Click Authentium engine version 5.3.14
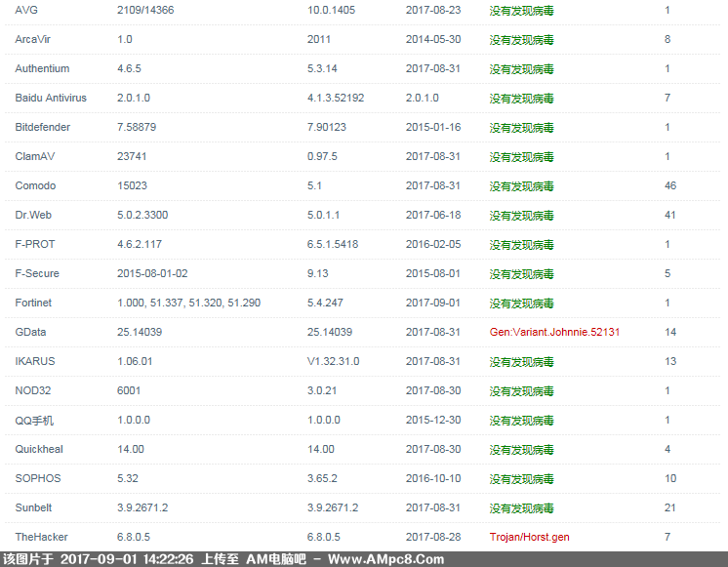Viewport: 728px width, 567px height. pos(322,68)
